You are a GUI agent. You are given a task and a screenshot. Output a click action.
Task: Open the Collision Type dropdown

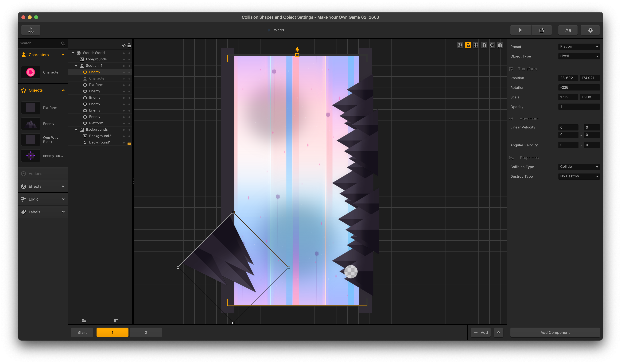click(x=579, y=167)
